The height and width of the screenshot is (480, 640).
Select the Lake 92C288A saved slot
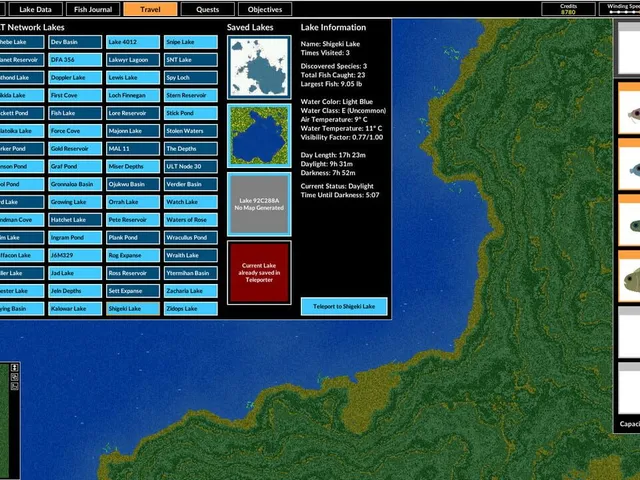(259, 204)
